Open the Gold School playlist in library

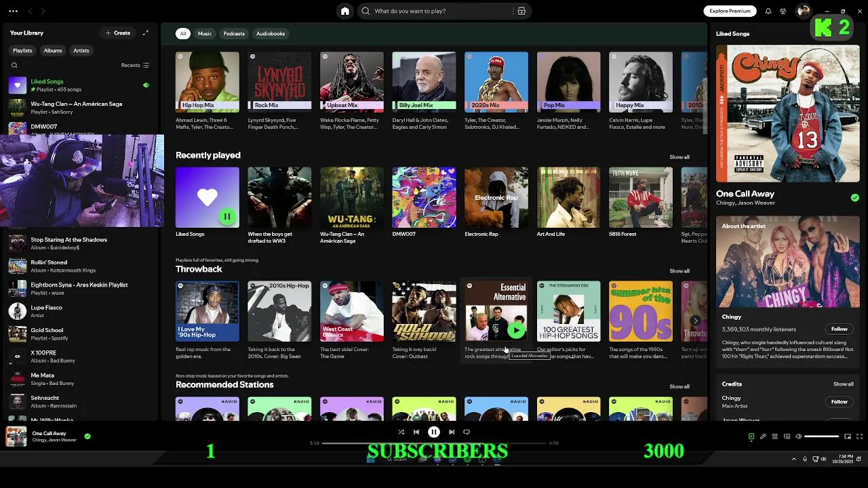(x=80, y=334)
